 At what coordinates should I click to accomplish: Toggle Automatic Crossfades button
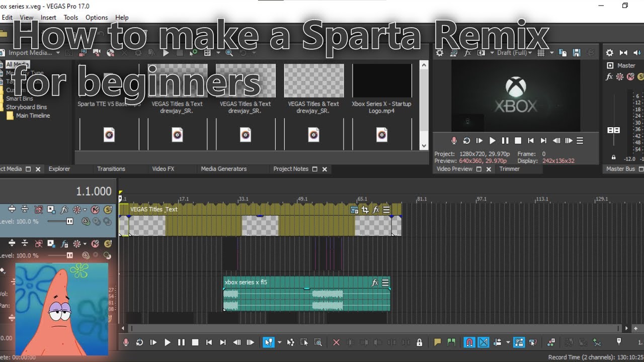tap(483, 342)
